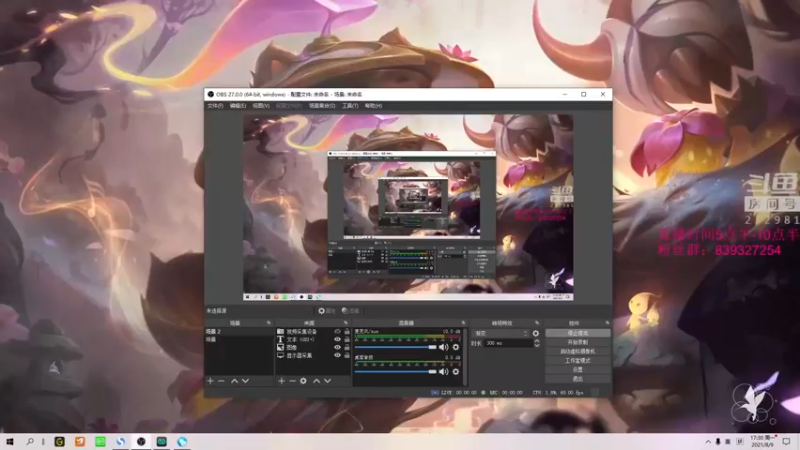Open the green app icon on the taskbar
The width and height of the screenshot is (800, 450).
click(101, 441)
